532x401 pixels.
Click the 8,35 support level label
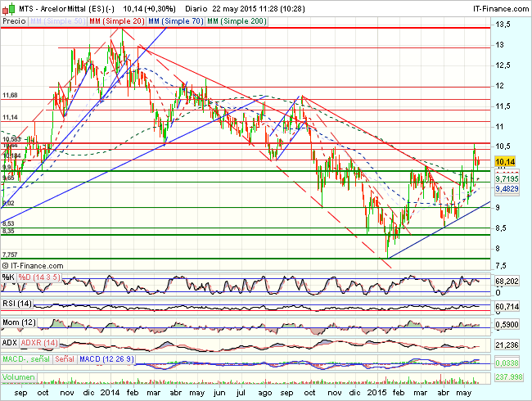pos(8,231)
